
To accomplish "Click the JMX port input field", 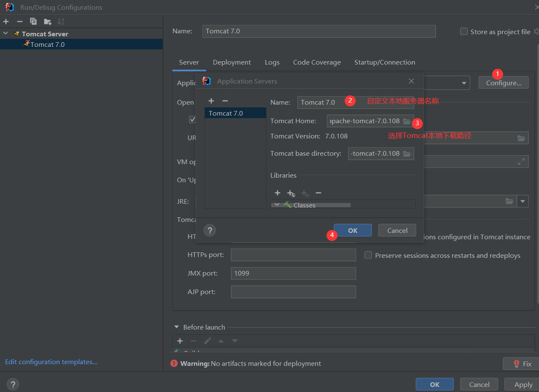I will pyautogui.click(x=293, y=273).
